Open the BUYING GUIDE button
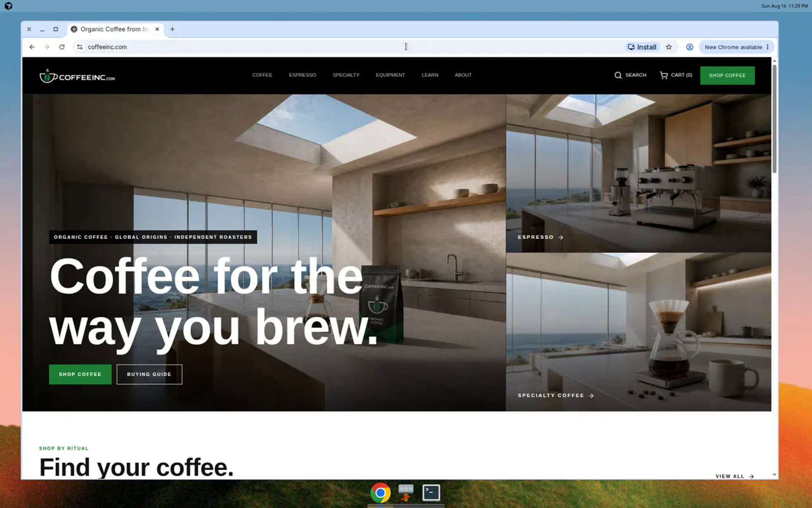 point(149,374)
